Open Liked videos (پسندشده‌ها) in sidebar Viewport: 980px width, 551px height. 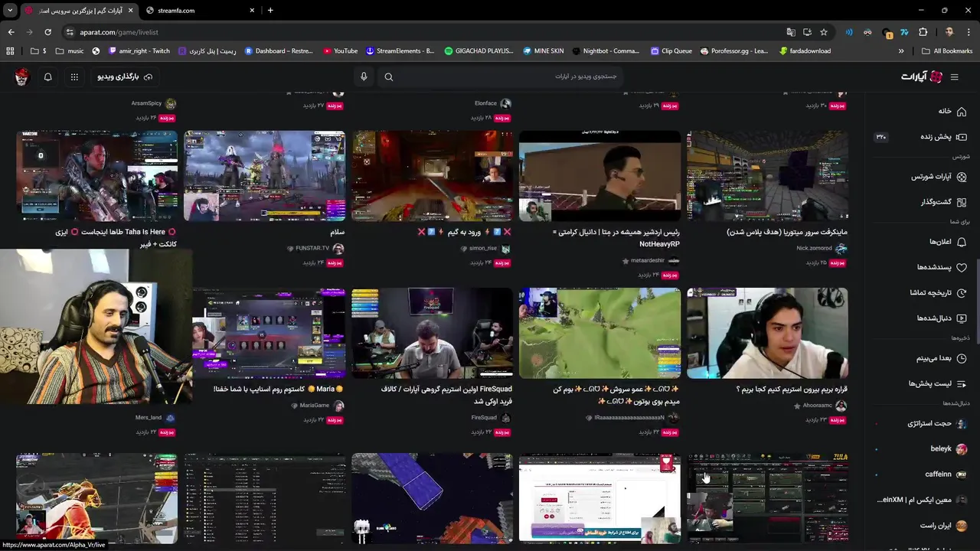coord(942,267)
